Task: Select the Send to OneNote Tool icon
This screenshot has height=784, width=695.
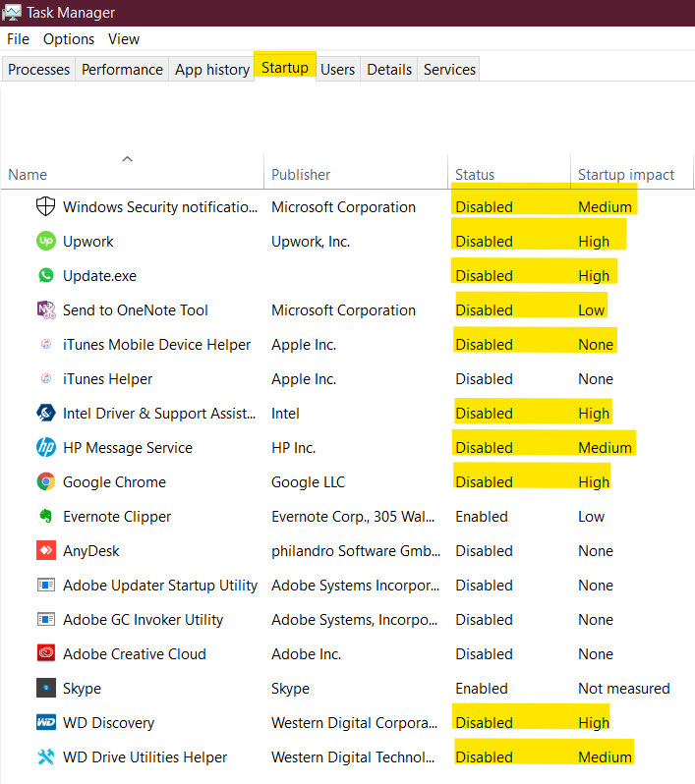Action: [46, 310]
